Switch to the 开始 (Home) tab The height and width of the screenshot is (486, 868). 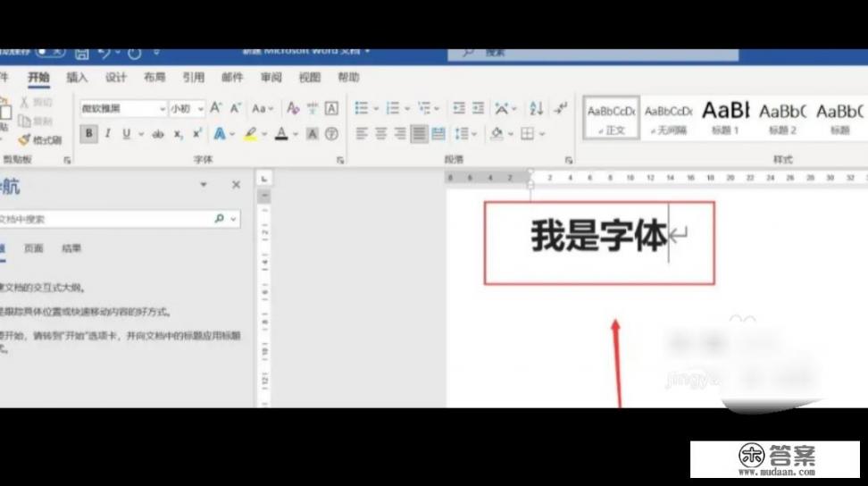pos(38,78)
